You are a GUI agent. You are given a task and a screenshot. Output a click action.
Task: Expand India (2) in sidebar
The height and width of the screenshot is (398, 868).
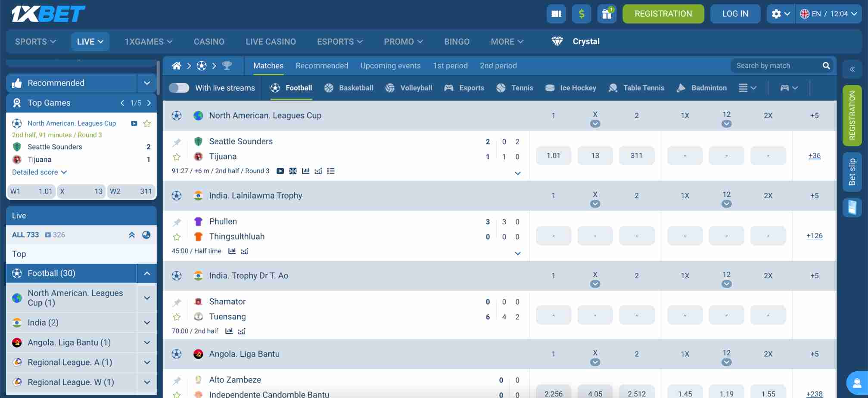147,323
